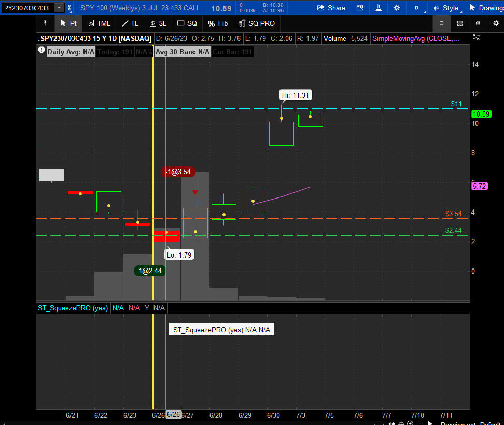Open chart settings gear in blue bar
The image size is (504, 425).
[397, 8]
